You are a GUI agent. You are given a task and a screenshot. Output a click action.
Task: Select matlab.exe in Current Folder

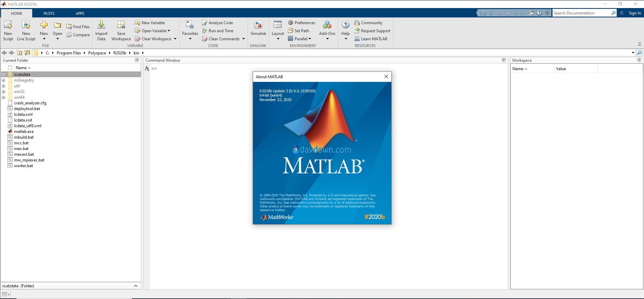[24, 132]
